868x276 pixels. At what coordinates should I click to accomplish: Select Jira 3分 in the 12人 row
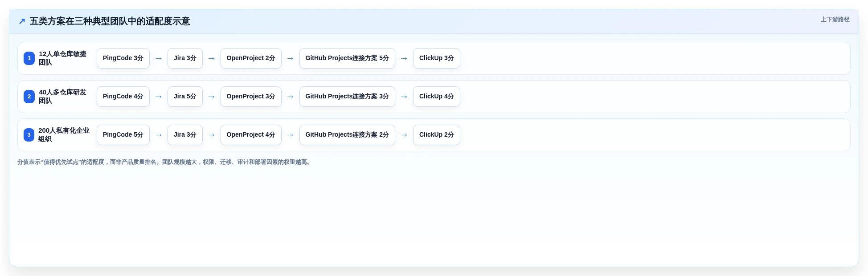click(x=185, y=58)
